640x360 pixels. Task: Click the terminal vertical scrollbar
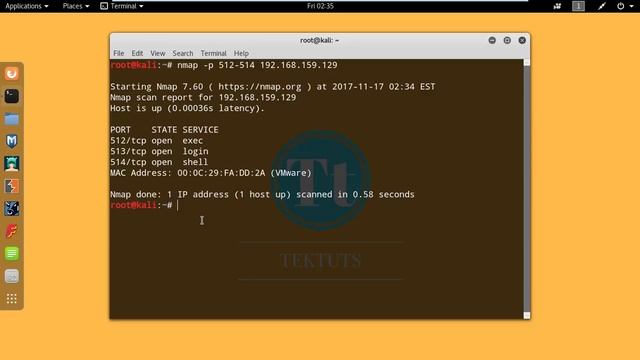[527, 189]
